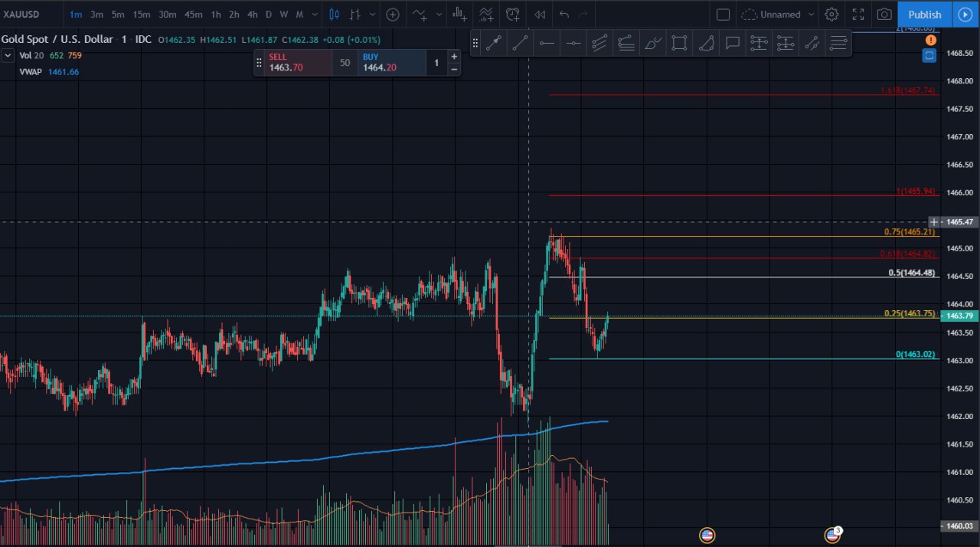
Task: Select the long position tool
Action: point(759,44)
